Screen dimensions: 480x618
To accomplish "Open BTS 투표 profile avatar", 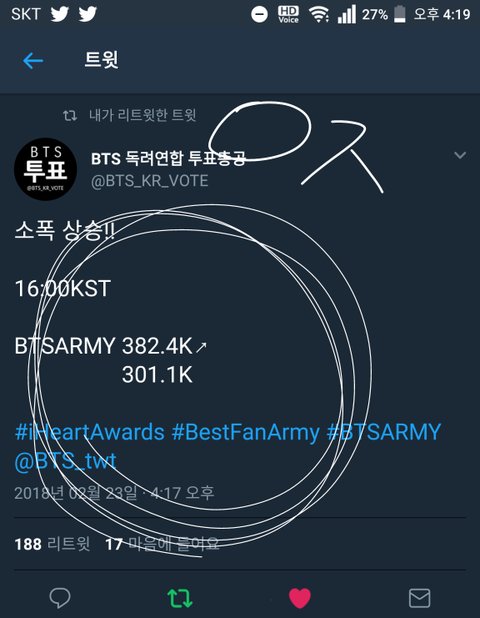I will (x=45, y=169).
